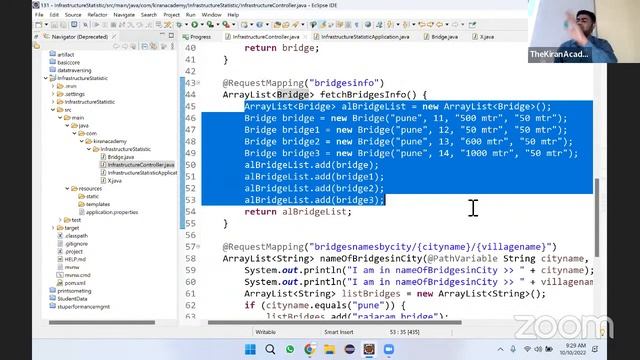Minimize the Navigator view panel

click(162, 35)
